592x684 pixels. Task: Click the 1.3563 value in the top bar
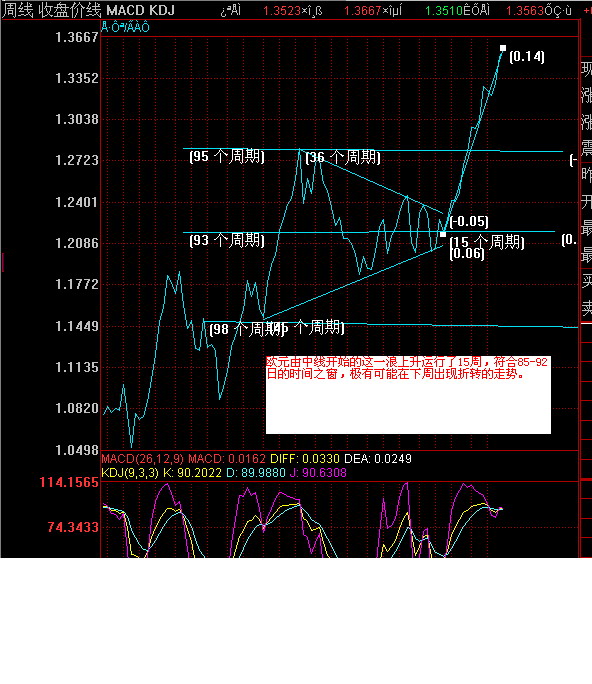tap(524, 11)
